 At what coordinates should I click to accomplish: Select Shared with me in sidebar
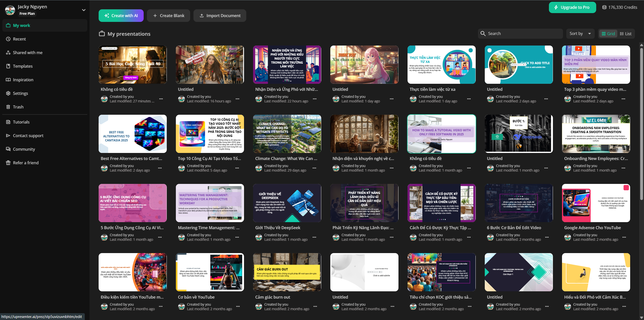coord(27,52)
